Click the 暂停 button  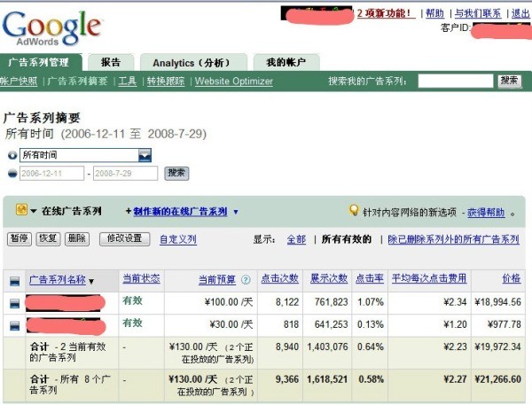(19, 238)
